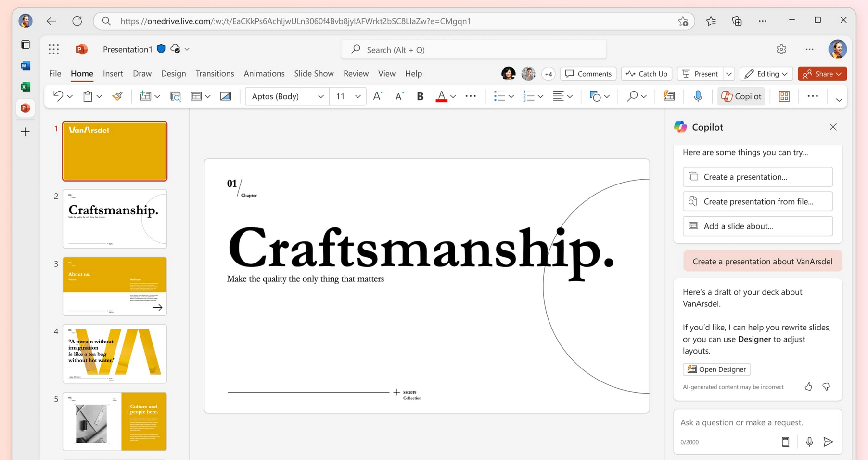This screenshot has width=868, height=460.
Task: Click the Format Painter icon
Action: tap(117, 96)
